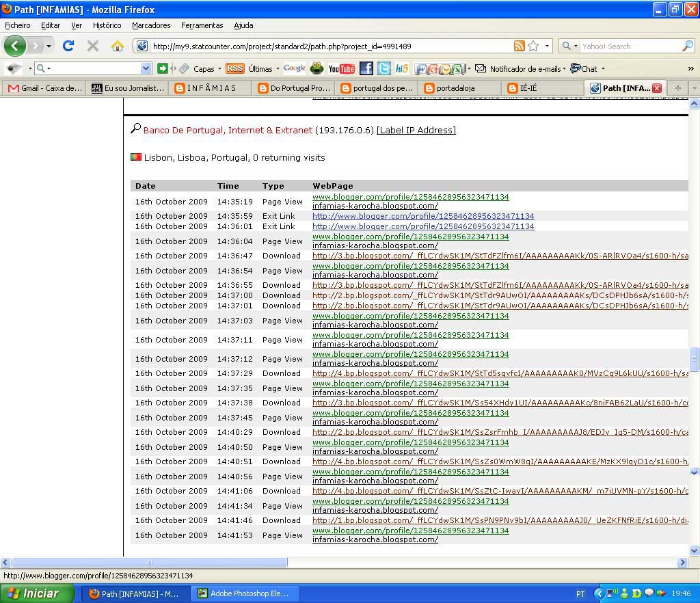700x603 pixels.
Task: Click the horizontal scrollbar thumb
Action: pyautogui.click(x=148, y=563)
